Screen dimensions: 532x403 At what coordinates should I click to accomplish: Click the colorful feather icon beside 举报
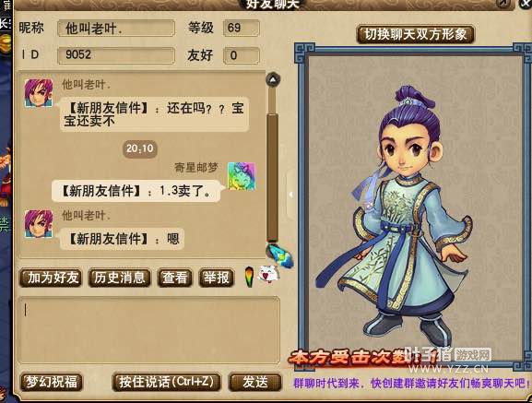click(x=250, y=277)
